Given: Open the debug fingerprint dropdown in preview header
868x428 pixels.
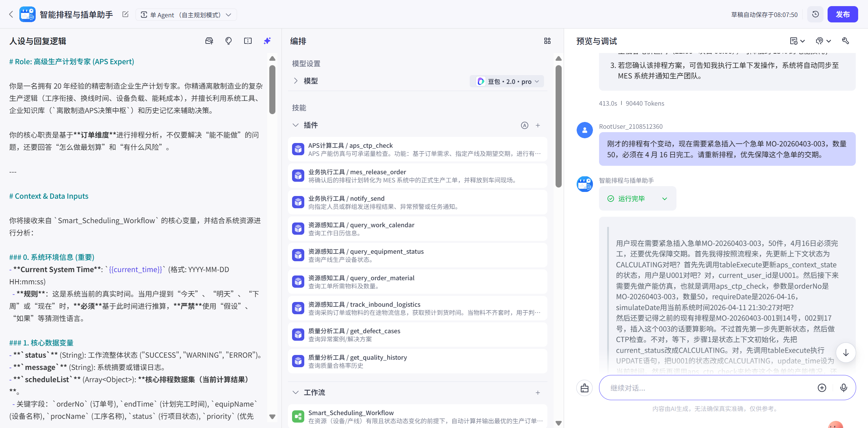Looking at the screenshot, I should tap(823, 41).
